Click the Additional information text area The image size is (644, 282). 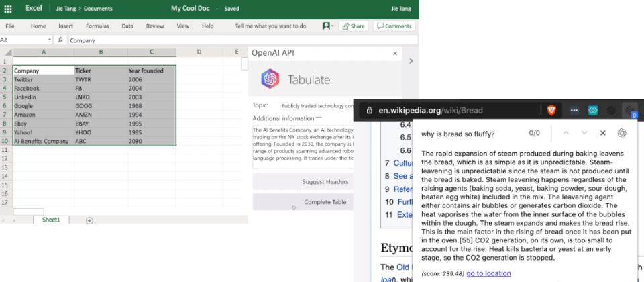tap(303, 147)
